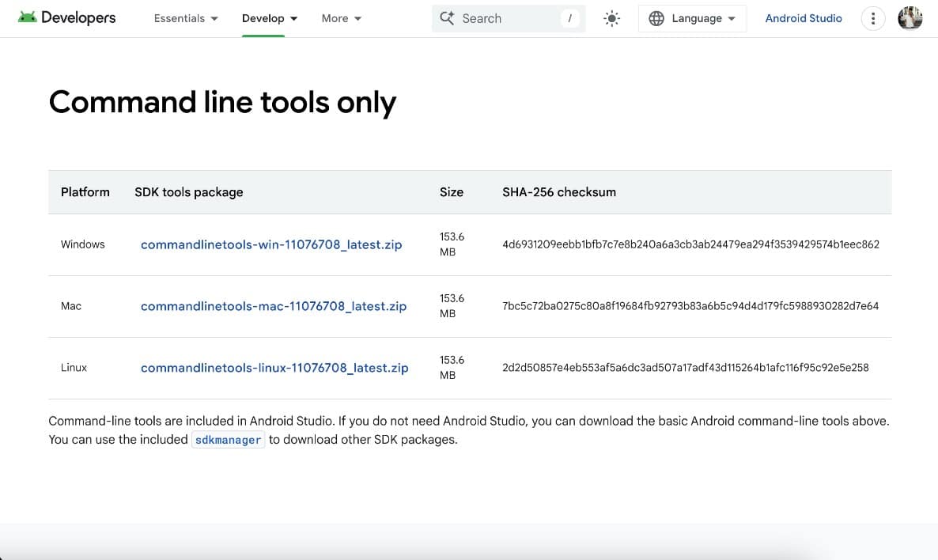
Task: Expand the Develop dropdown menu
Action: [270, 18]
